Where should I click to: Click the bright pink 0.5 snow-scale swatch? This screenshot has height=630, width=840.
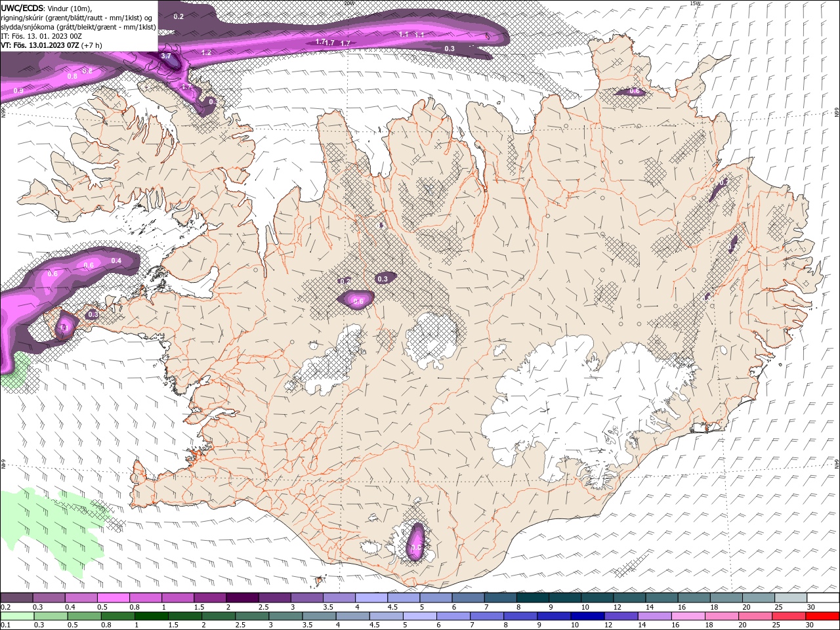point(113,598)
